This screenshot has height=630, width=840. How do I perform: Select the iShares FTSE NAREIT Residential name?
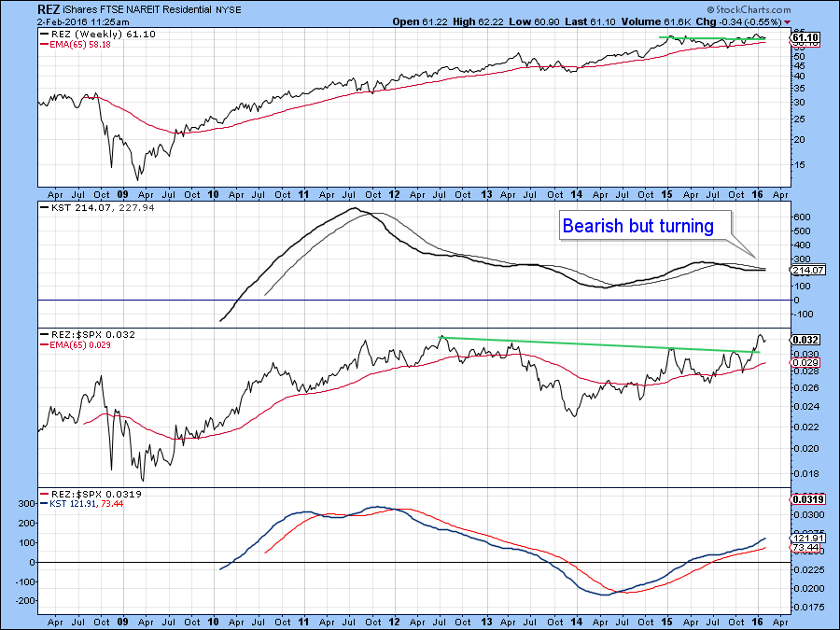click(137, 9)
